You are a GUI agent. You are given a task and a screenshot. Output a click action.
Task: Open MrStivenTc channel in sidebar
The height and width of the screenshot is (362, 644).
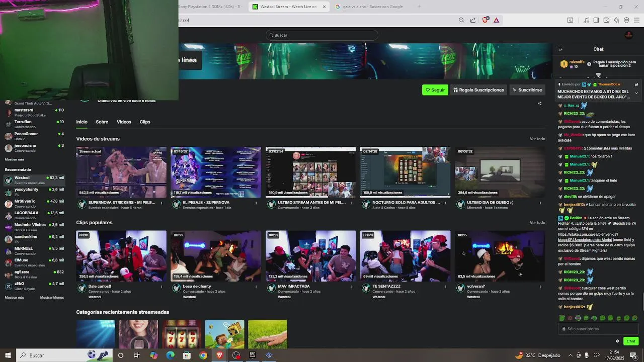(x=34, y=204)
